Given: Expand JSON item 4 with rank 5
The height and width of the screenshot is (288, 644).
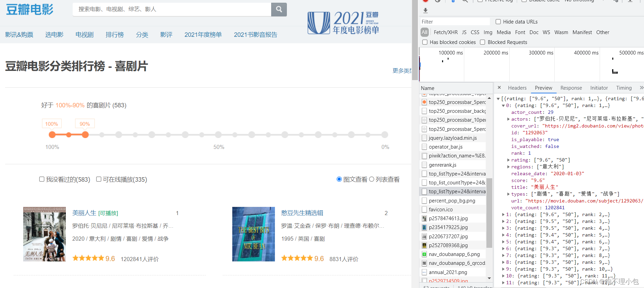Looking at the screenshot, I should pos(503,235).
